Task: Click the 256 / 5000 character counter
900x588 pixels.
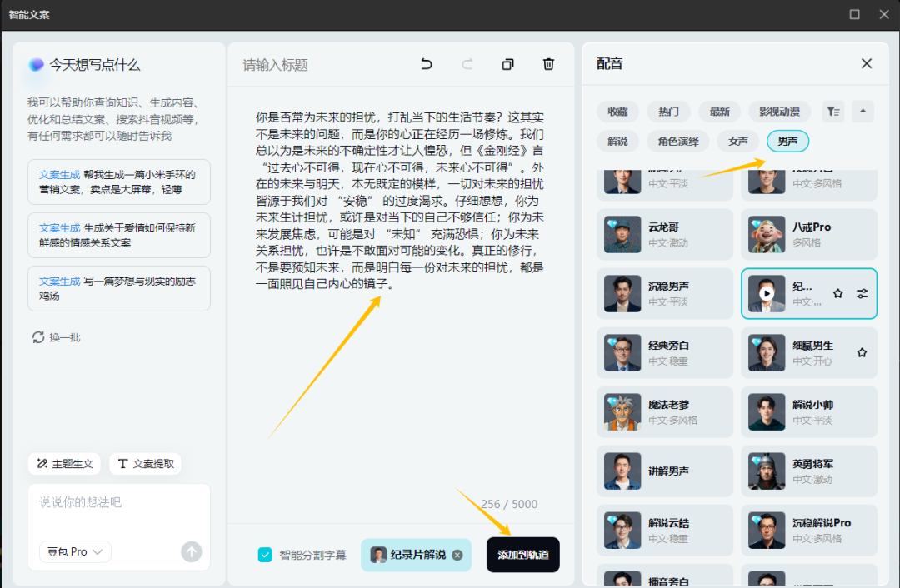Action: tap(509, 504)
